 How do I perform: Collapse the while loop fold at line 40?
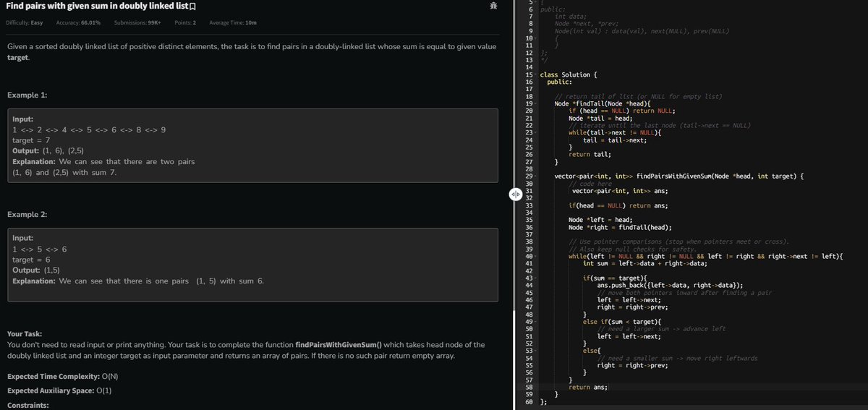[536, 256]
